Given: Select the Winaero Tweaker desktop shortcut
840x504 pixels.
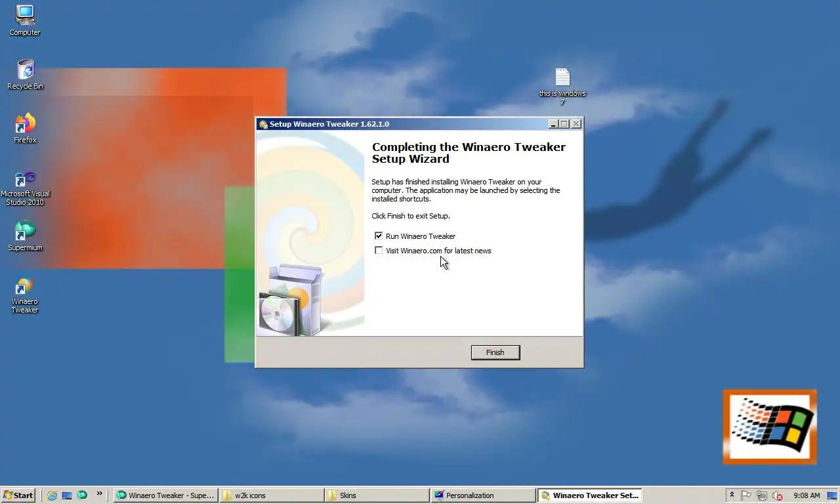Looking at the screenshot, I should 25,295.
